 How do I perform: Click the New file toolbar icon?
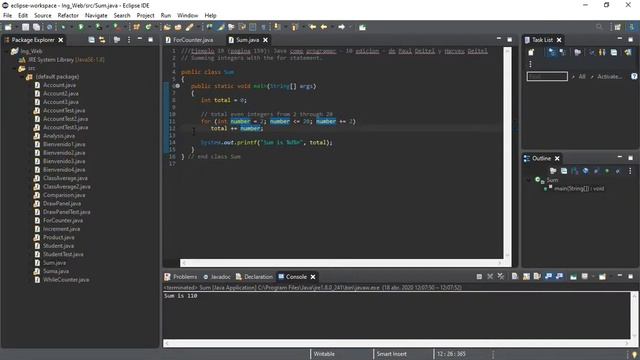8,27
